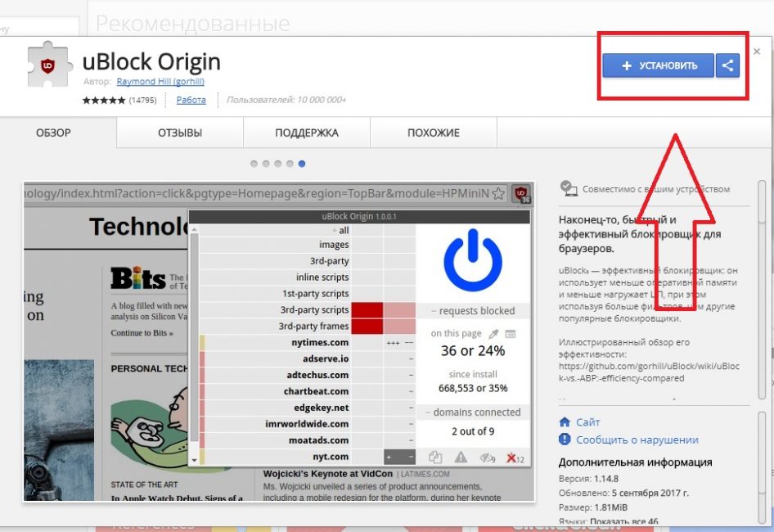Click the popup list scroll-down arrow
The height and width of the screenshot is (532, 774).
pyautogui.click(x=194, y=460)
